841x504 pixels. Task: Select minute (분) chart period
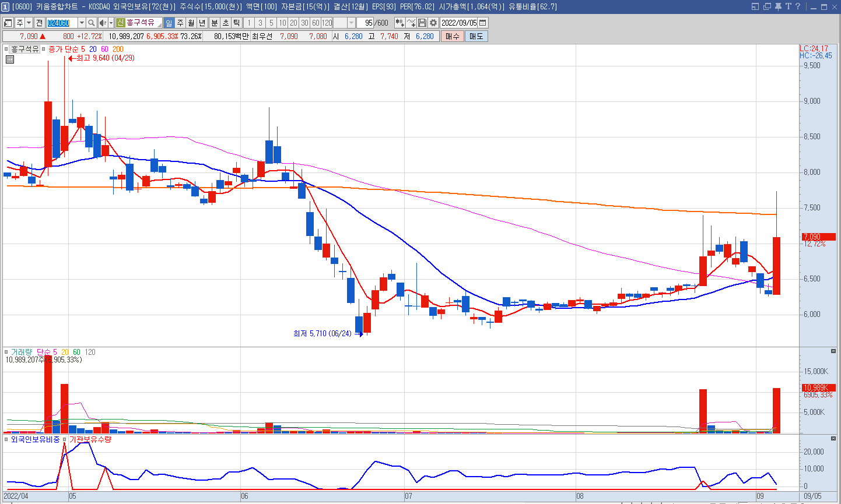pyautogui.click(x=214, y=23)
